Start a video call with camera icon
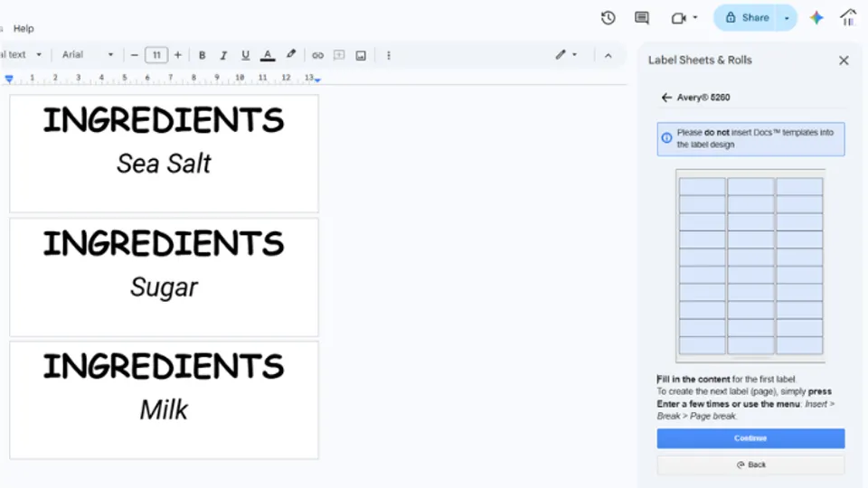 click(679, 18)
